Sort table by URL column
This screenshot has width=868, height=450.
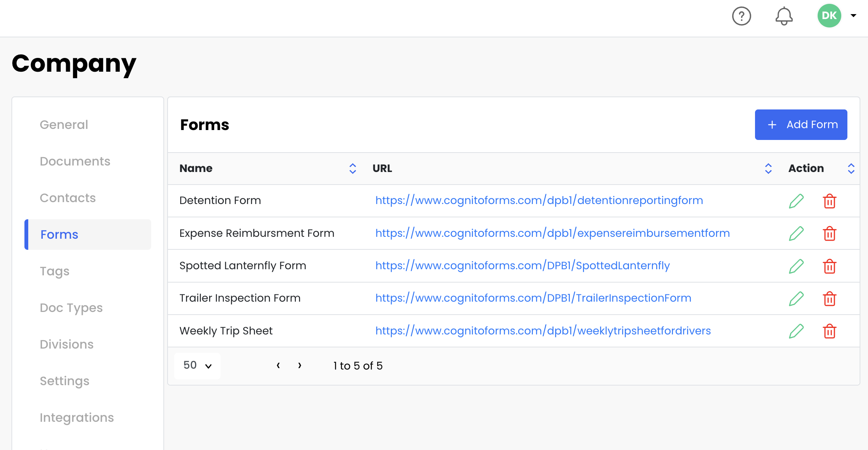point(768,169)
